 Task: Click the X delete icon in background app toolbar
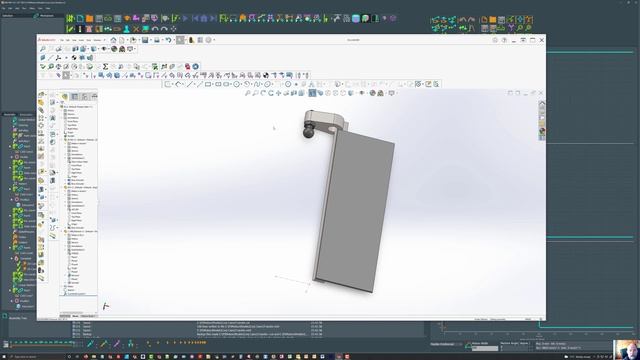pos(136,29)
